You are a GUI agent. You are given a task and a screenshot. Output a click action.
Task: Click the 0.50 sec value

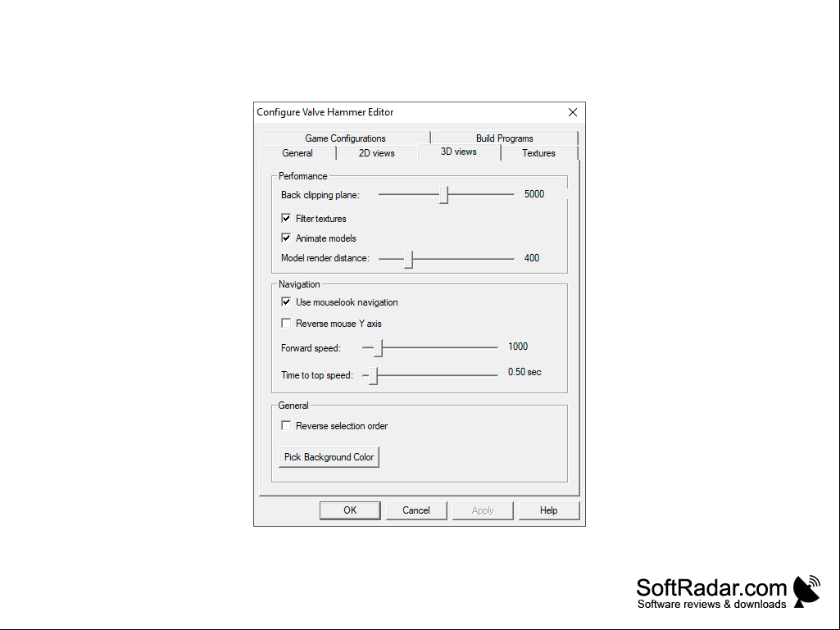pyautogui.click(x=524, y=372)
